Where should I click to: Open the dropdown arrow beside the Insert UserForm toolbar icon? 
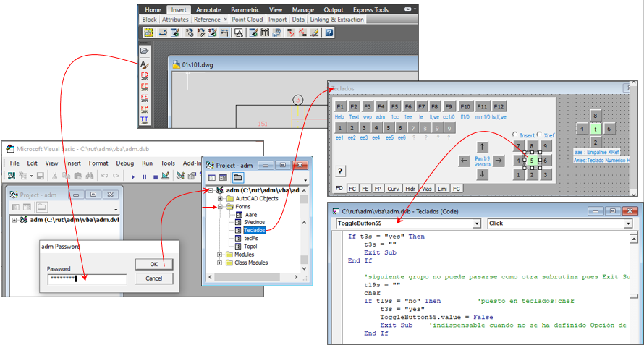31,176
